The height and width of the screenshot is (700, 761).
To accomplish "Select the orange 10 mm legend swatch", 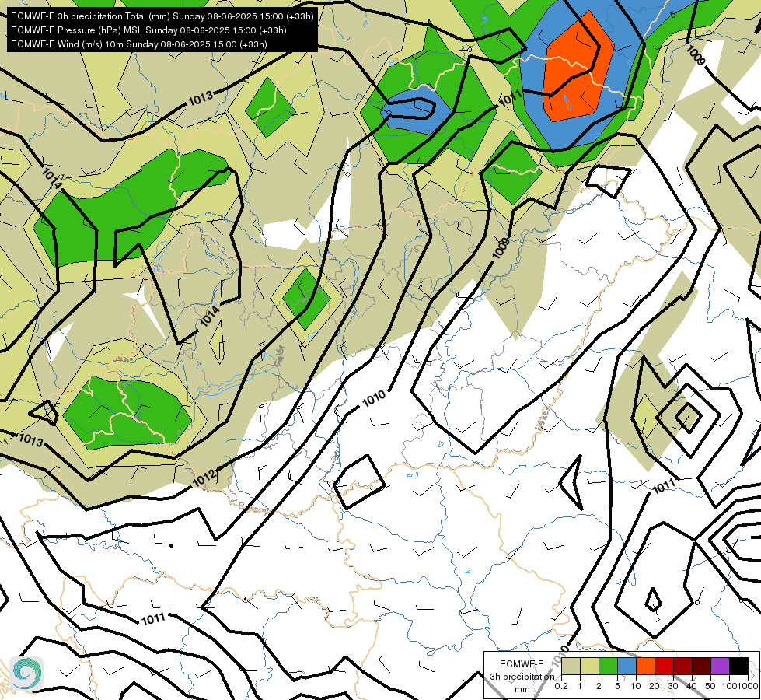I will [x=645, y=667].
